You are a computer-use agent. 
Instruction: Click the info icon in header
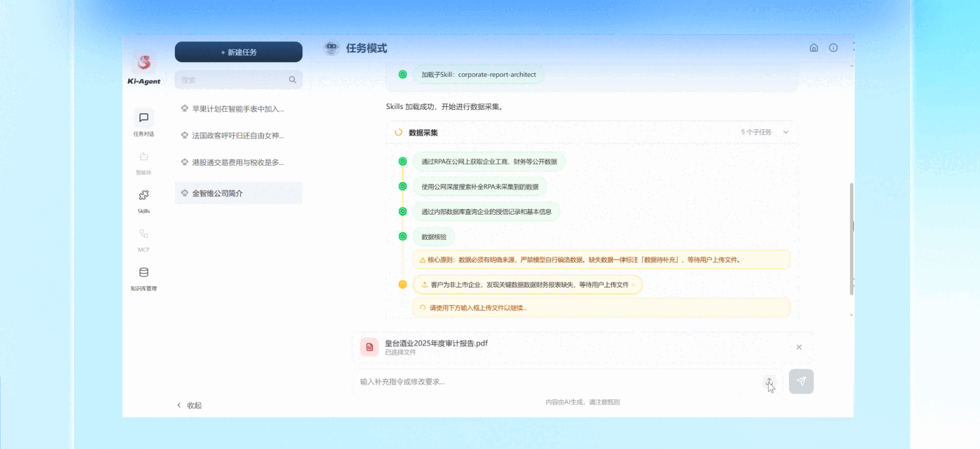click(833, 48)
